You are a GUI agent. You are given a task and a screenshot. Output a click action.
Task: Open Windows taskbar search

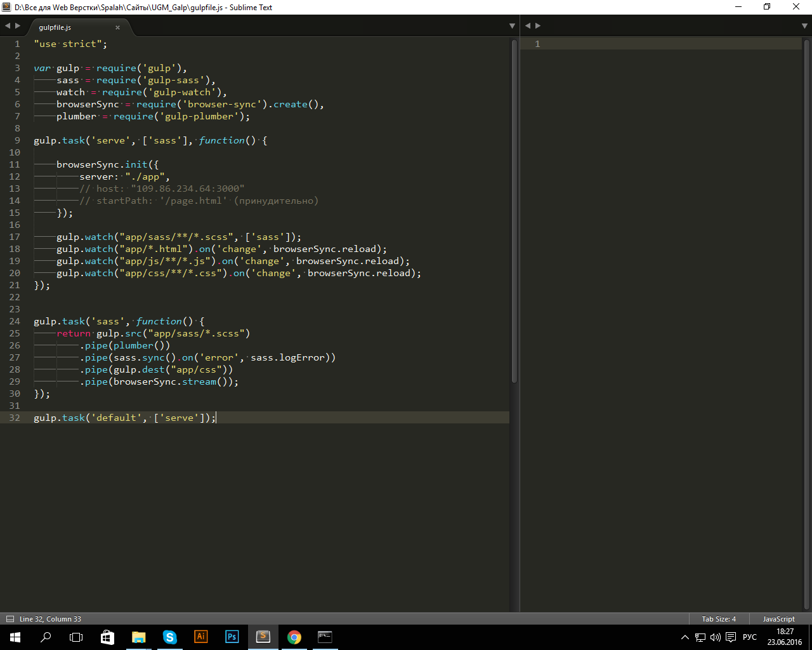[x=46, y=637]
